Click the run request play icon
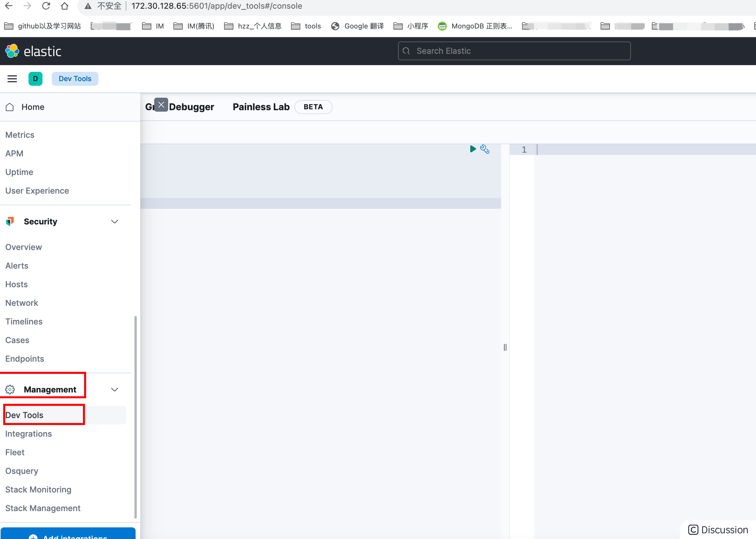Screen dimensions: 756x539 point(473,149)
